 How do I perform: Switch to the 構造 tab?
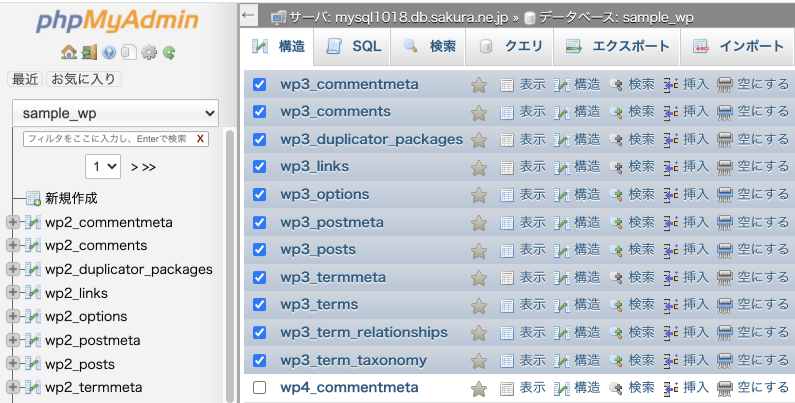(278, 47)
